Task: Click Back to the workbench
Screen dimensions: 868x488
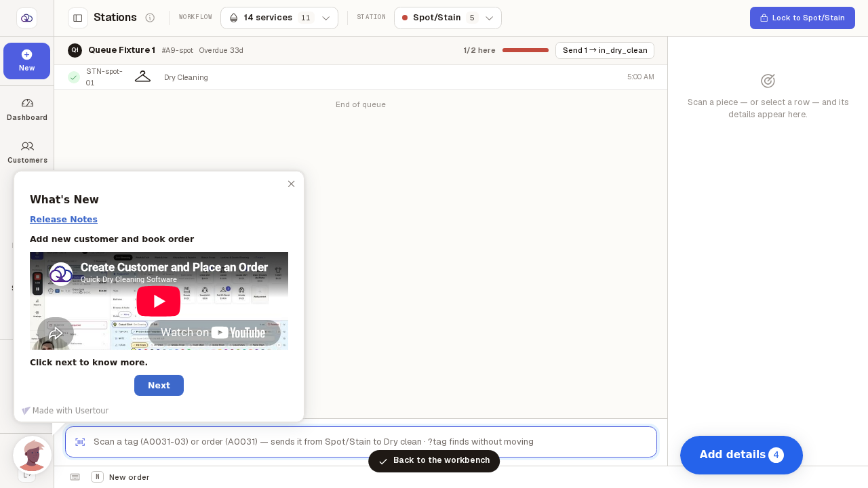Action: tap(434, 461)
